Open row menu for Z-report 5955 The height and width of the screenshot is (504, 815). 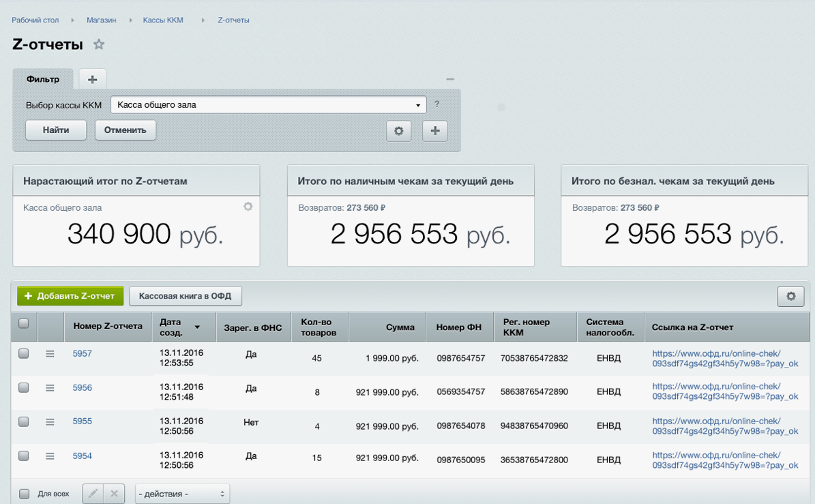click(50, 422)
